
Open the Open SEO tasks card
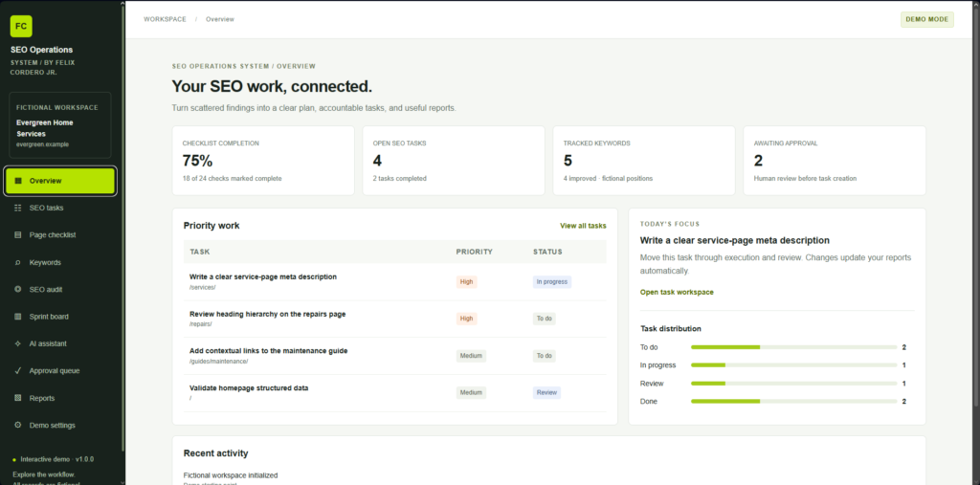pyautogui.click(x=454, y=161)
